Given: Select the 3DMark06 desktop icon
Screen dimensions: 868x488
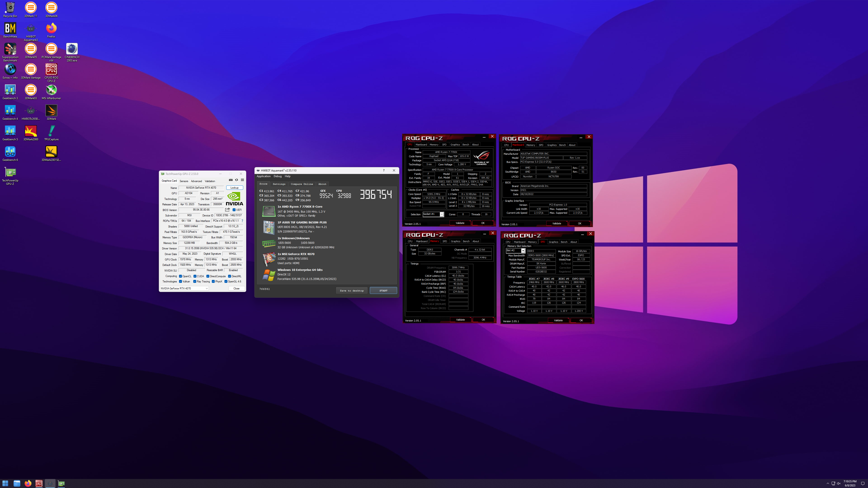Looking at the screenshot, I should [51, 10].
